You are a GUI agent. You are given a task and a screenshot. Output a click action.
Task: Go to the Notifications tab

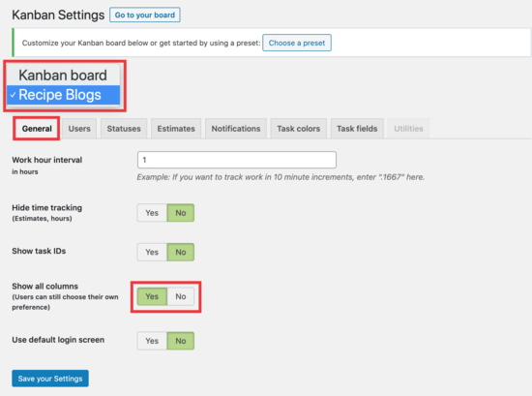[236, 129]
